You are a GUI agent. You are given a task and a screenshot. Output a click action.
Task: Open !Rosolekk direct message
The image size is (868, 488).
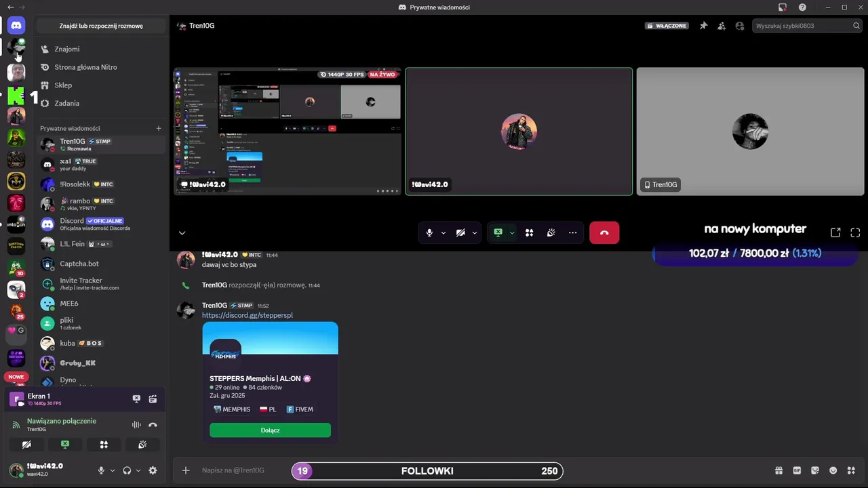pyautogui.click(x=101, y=184)
